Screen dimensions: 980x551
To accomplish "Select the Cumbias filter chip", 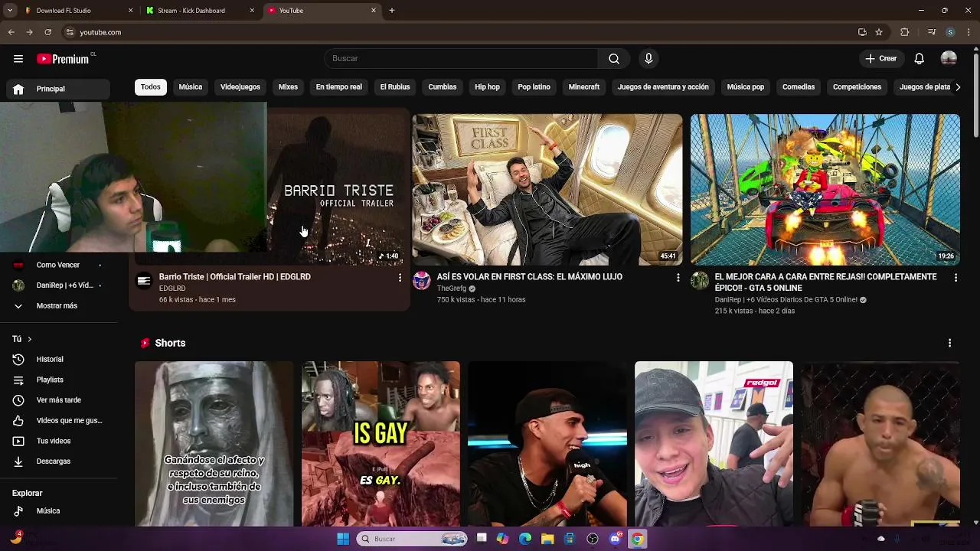I will coord(443,87).
